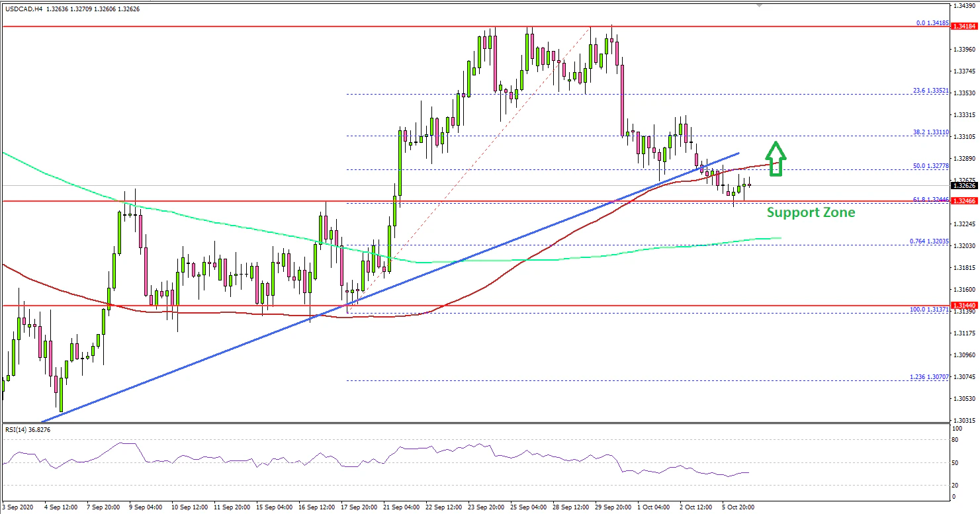Click the '5 Oct 20:00' time axis label
This screenshot has width=980, height=514.
coord(738,507)
